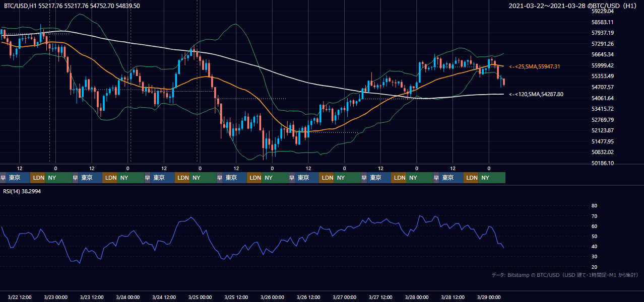
Task: Click the Bitstamp data source note
Action: click(x=565, y=275)
